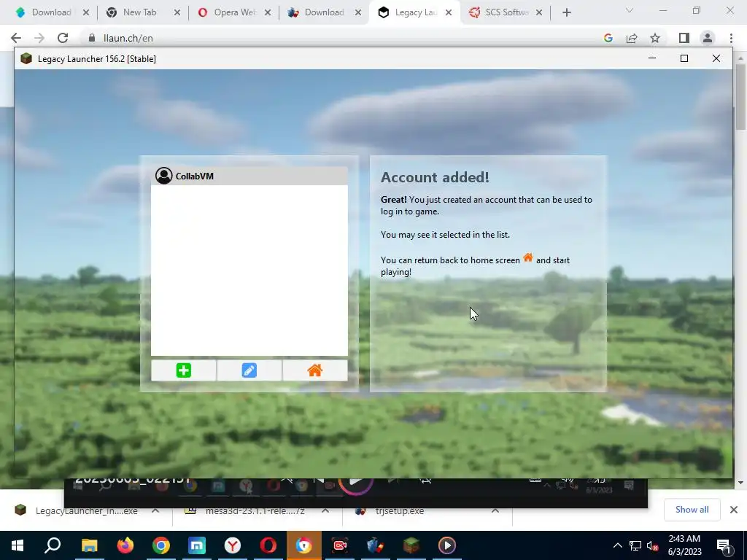
Task: Open the Minecraft launcher taskbar icon
Action: pyautogui.click(x=411, y=545)
